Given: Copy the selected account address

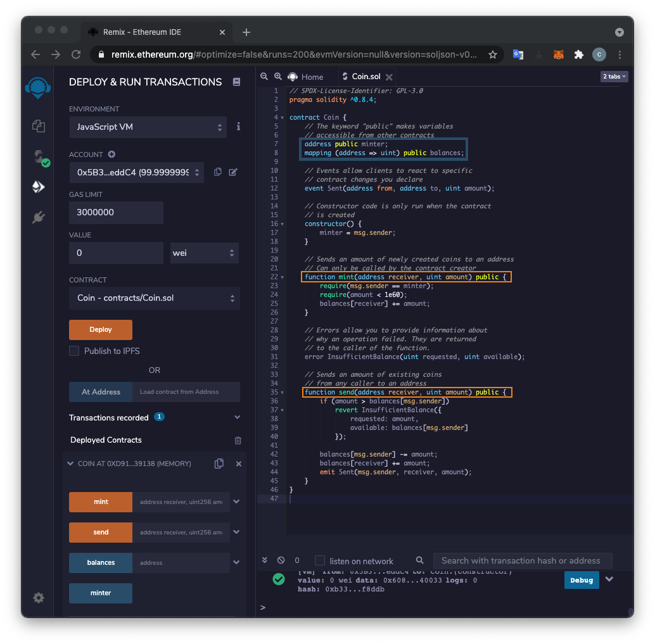Looking at the screenshot, I should (217, 172).
